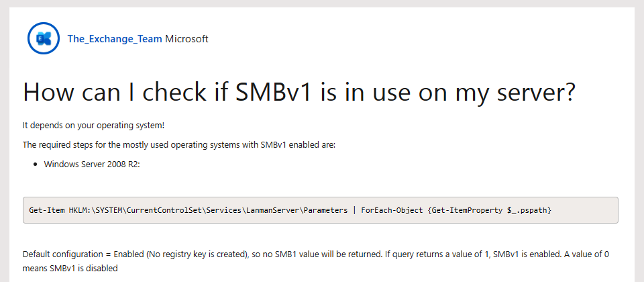Click the Microsoft label beside author name

pos(186,39)
